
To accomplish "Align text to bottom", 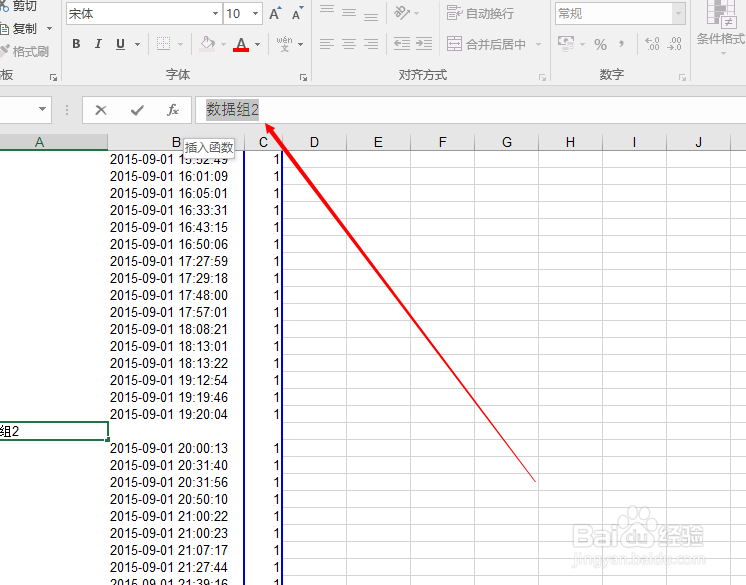I will pyautogui.click(x=371, y=16).
